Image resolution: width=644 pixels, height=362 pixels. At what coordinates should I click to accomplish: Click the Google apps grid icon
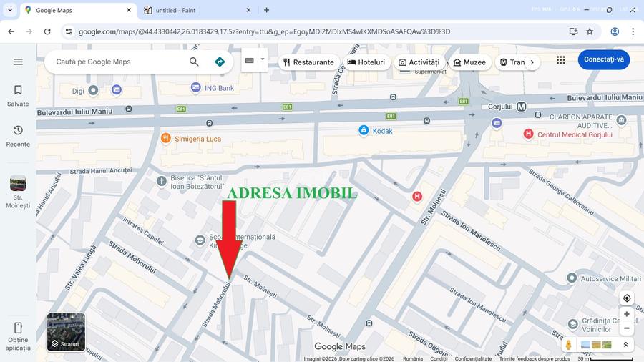(x=560, y=60)
